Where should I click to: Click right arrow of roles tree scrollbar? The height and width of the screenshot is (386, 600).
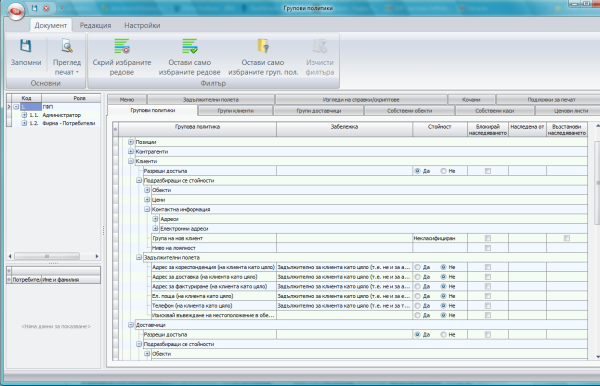click(x=97, y=256)
